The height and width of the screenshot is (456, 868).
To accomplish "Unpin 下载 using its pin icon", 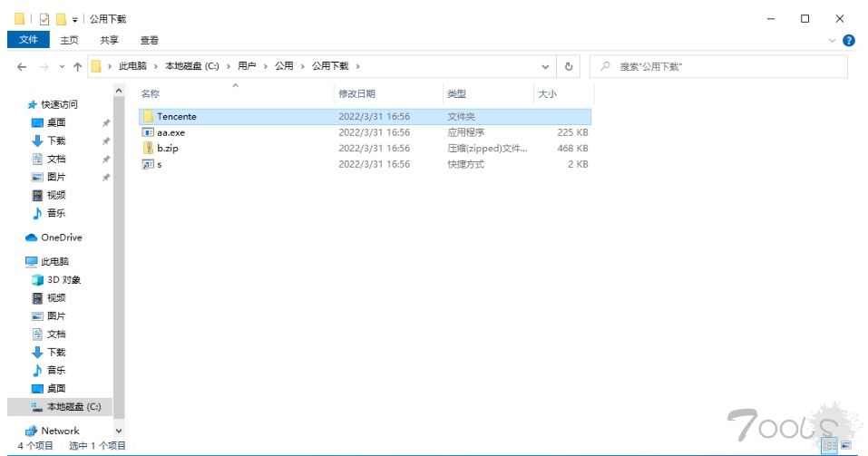I will point(106,141).
